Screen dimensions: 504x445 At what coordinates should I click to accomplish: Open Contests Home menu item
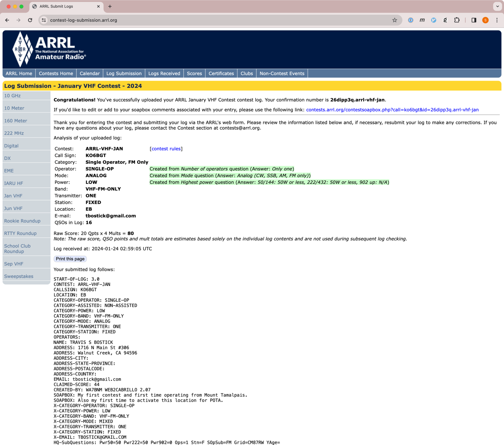click(56, 73)
